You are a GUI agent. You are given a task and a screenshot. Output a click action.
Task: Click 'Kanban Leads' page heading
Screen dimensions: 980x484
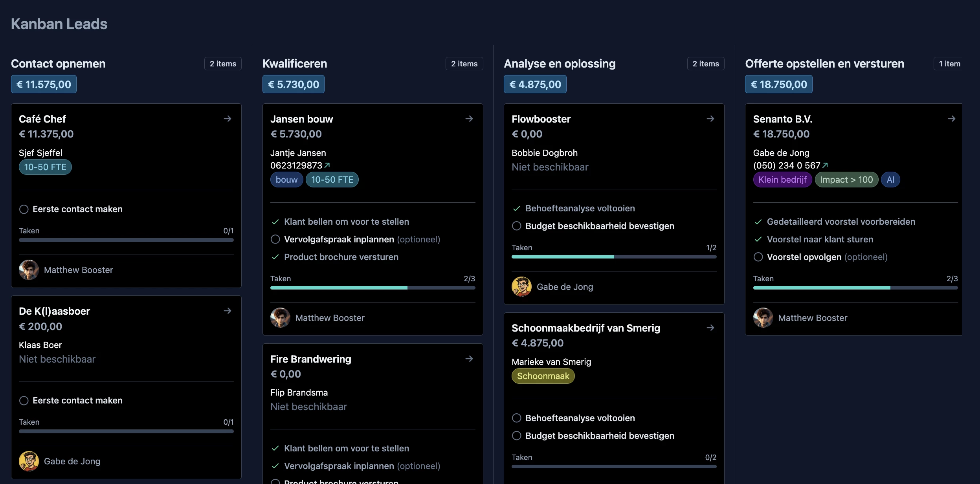[59, 24]
